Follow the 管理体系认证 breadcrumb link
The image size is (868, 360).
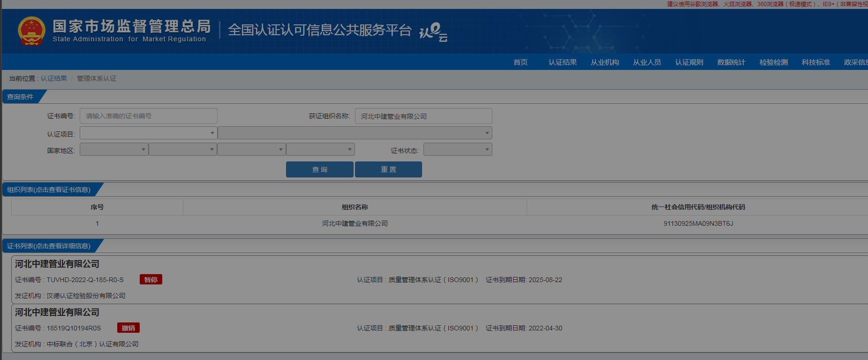coord(97,78)
